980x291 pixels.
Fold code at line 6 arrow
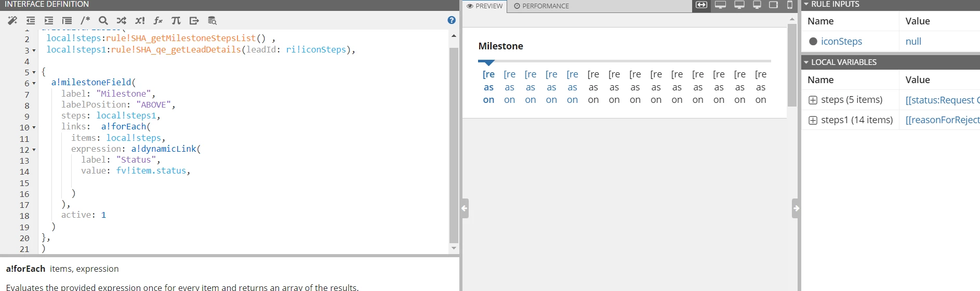point(34,83)
